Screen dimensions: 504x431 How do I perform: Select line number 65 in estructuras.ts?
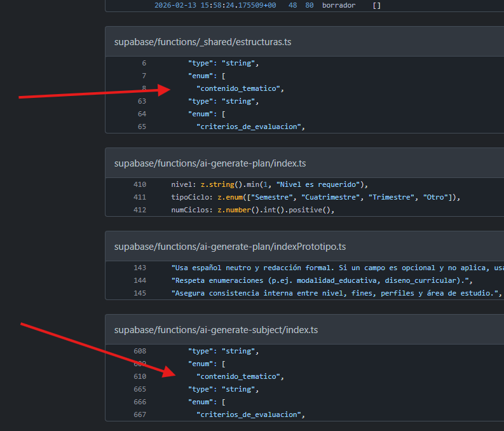click(142, 127)
